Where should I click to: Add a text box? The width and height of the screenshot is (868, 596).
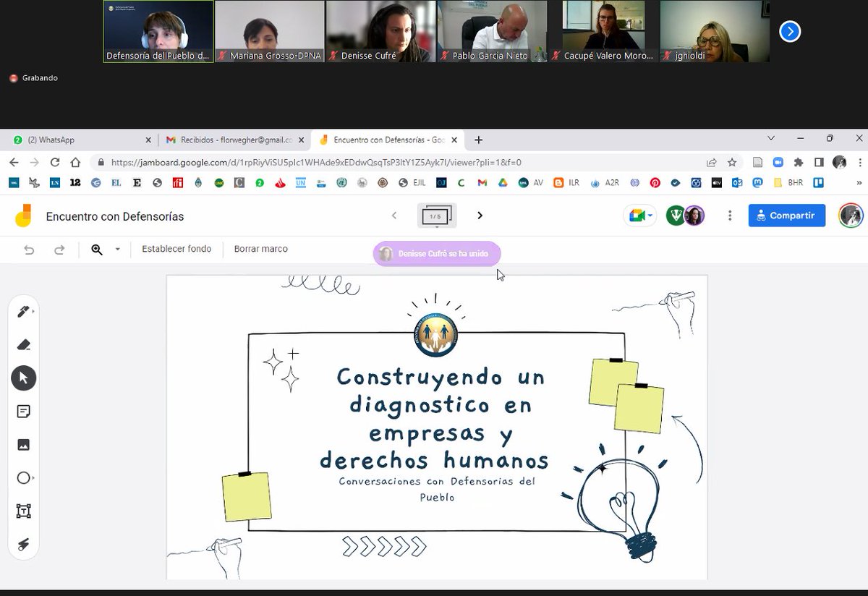point(24,511)
